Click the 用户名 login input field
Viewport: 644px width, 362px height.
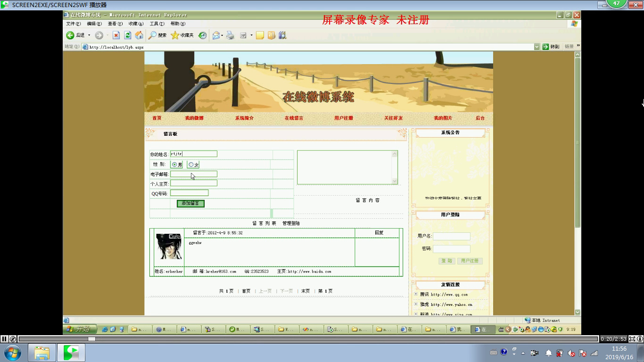(x=452, y=236)
